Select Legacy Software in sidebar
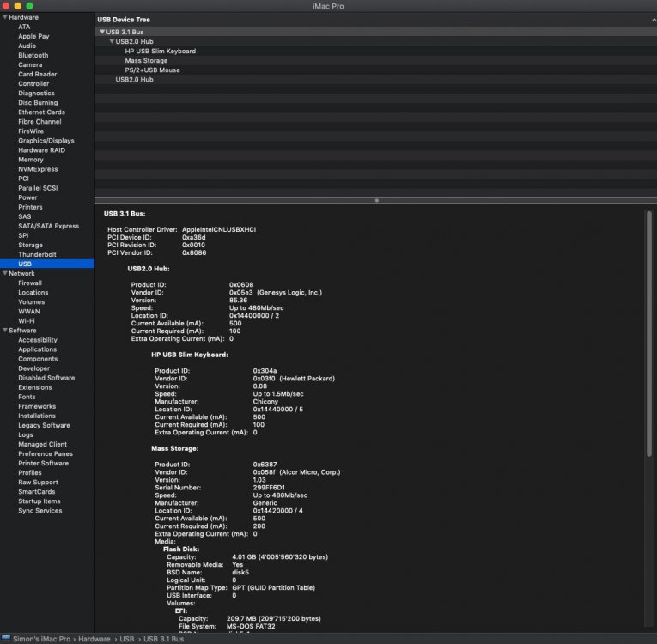Viewport: 657px width, 644px height. 44,425
